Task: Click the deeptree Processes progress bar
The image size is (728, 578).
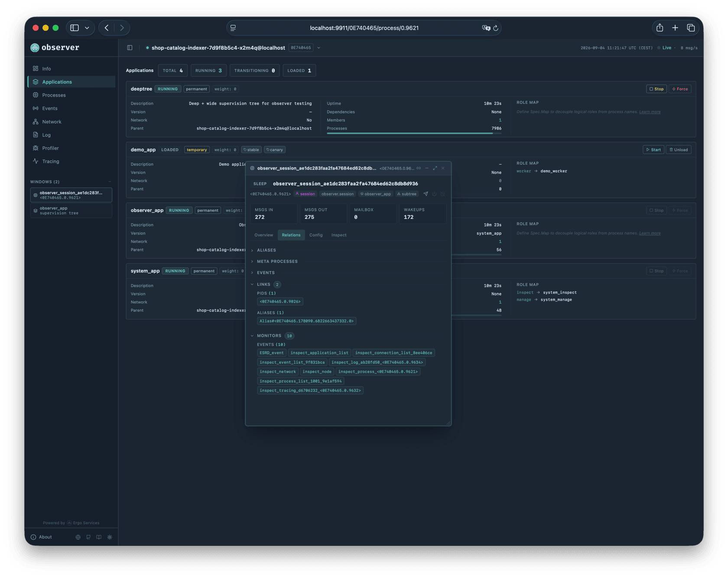Action: [x=414, y=133]
